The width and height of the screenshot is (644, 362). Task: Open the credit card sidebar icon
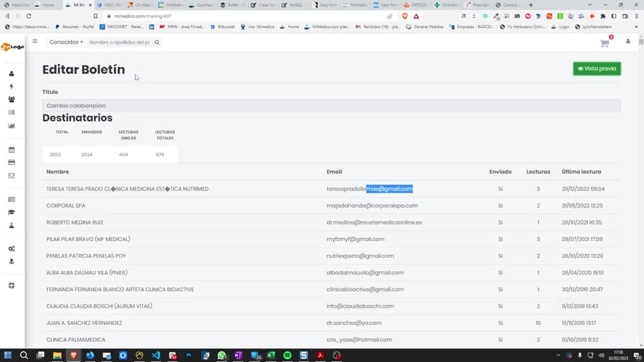[x=11, y=163]
